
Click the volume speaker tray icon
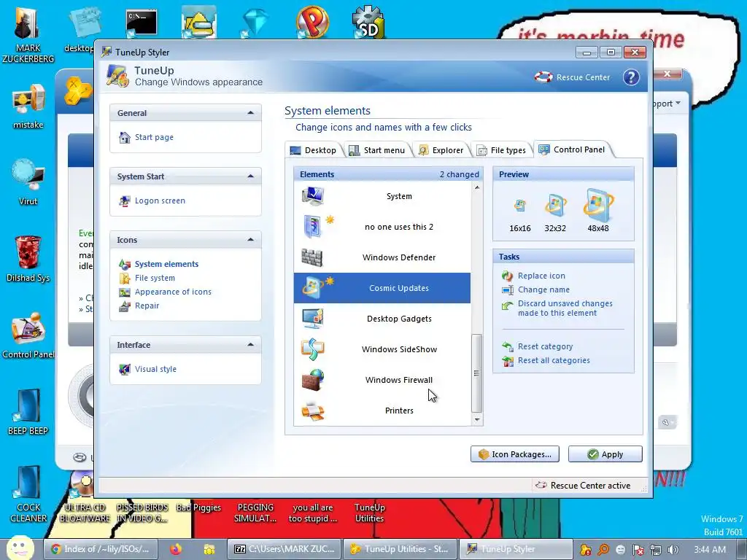pos(673,550)
